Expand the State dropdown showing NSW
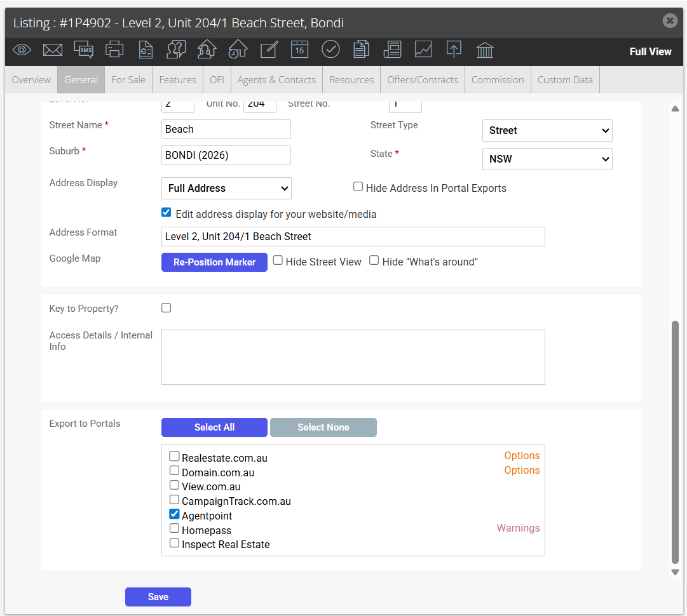Image resolution: width=687 pixels, height=616 pixels. (x=547, y=159)
